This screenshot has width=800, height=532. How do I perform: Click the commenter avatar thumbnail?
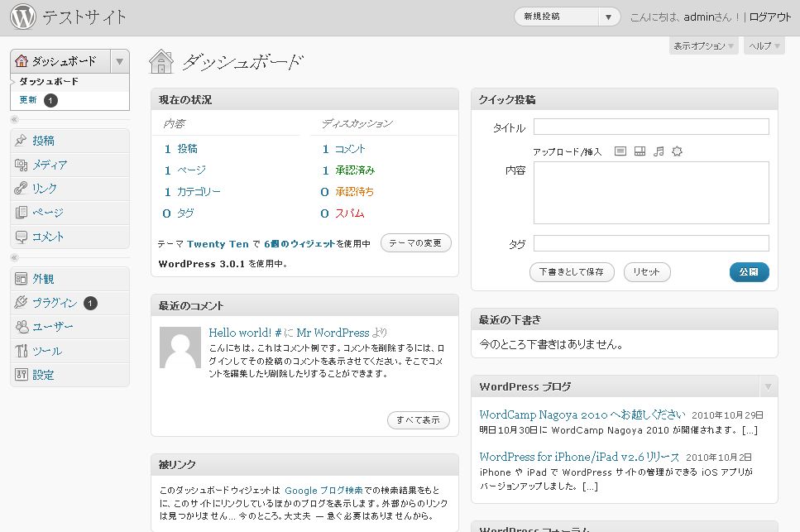click(x=180, y=347)
